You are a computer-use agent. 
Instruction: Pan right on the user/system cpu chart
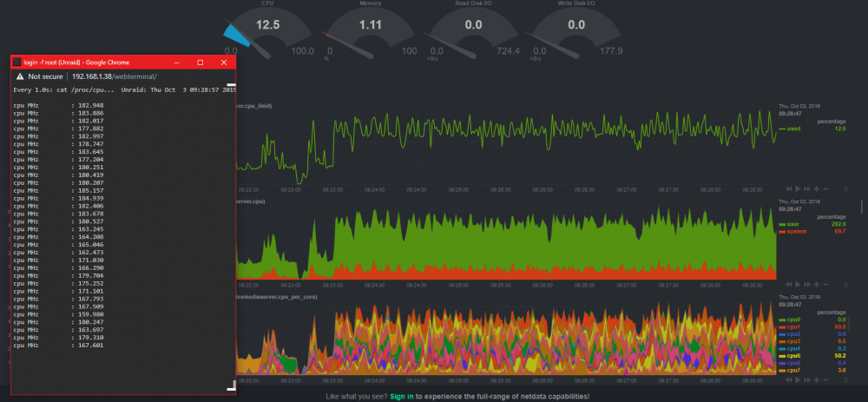point(807,284)
